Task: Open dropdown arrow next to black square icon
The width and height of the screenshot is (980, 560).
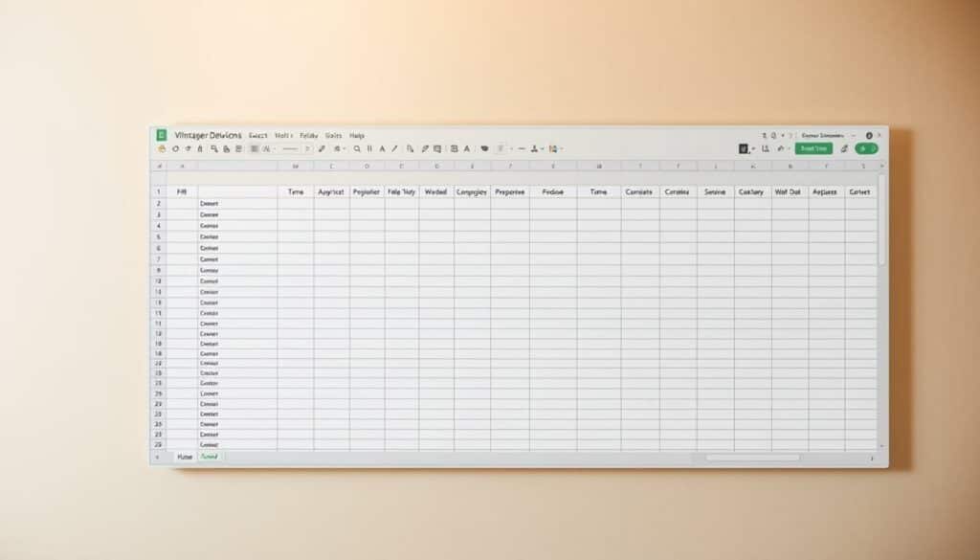Action: [753, 148]
